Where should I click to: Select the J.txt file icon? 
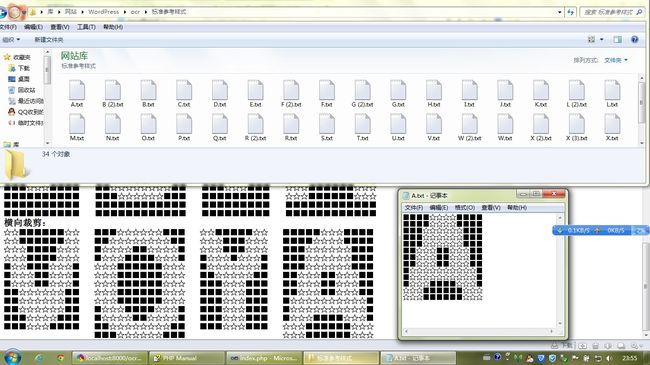click(x=505, y=90)
